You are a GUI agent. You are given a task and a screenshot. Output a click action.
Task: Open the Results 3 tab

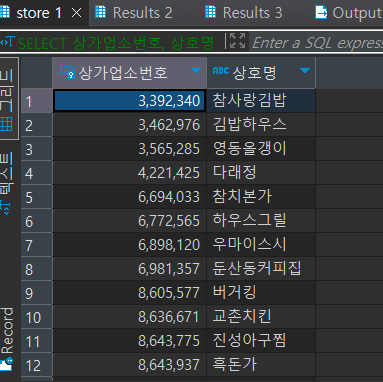244,13
